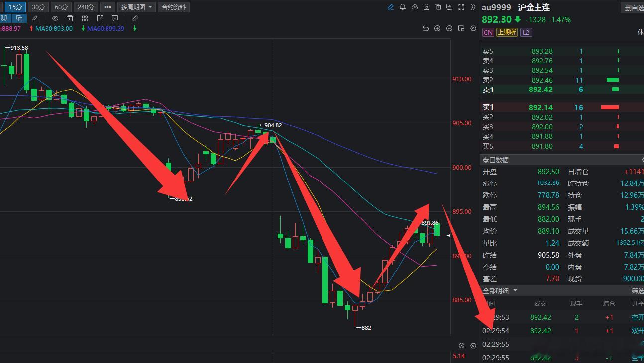Expand the 全部明细 dropdown
The width and height of the screenshot is (644, 363).
tap(500, 291)
